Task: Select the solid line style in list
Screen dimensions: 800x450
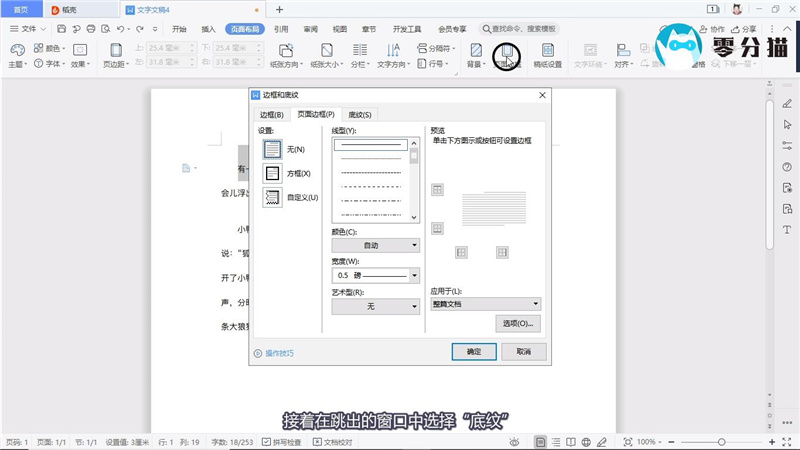Action: coord(371,145)
